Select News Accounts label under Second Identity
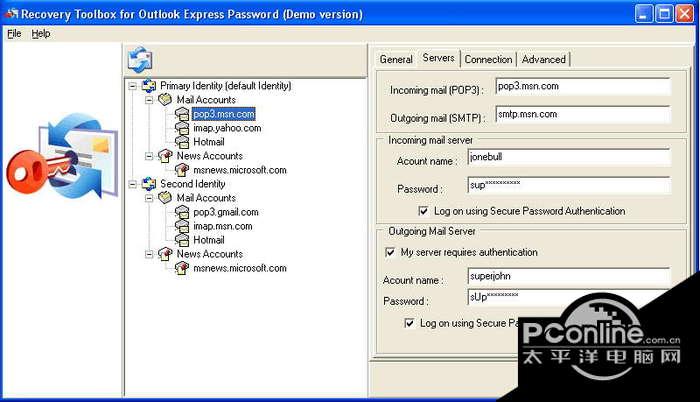Image resolution: width=700 pixels, height=402 pixels. tap(209, 254)
